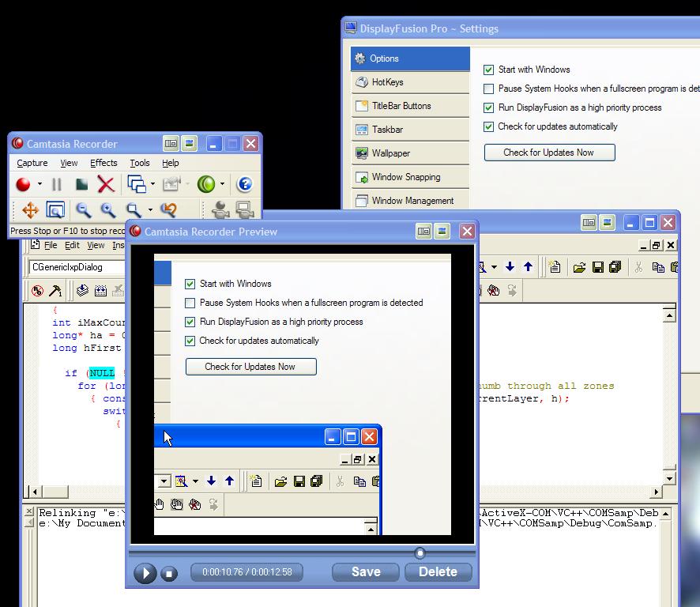The height and width of the screenshot is (607, 700).
Task: Uncheck Start with Windows in DisplayFusion Settings
Action: tap(488, 70)
